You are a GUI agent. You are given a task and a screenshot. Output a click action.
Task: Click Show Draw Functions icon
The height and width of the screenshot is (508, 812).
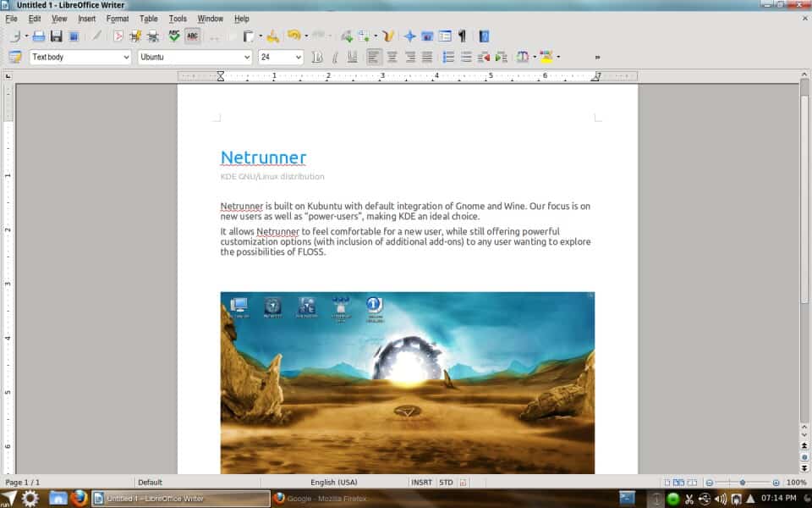click(388, 36)
